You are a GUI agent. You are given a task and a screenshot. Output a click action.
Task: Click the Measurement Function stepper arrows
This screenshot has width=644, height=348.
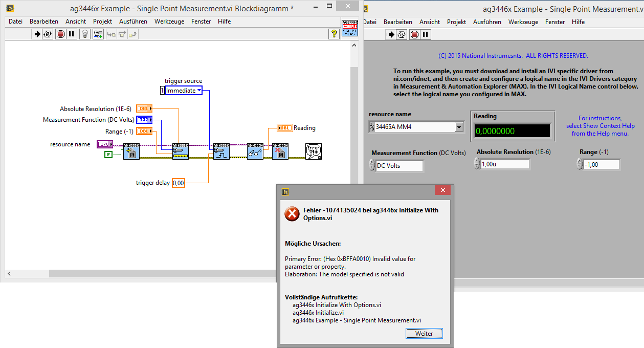tap(371, 164)
